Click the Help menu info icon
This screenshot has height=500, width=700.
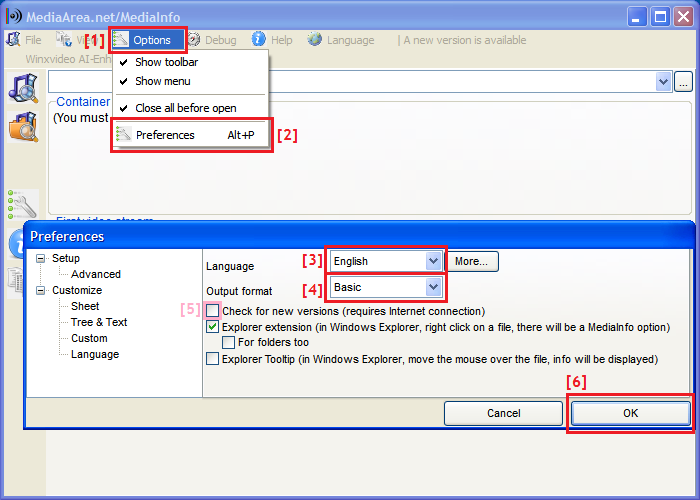(258, 39)
